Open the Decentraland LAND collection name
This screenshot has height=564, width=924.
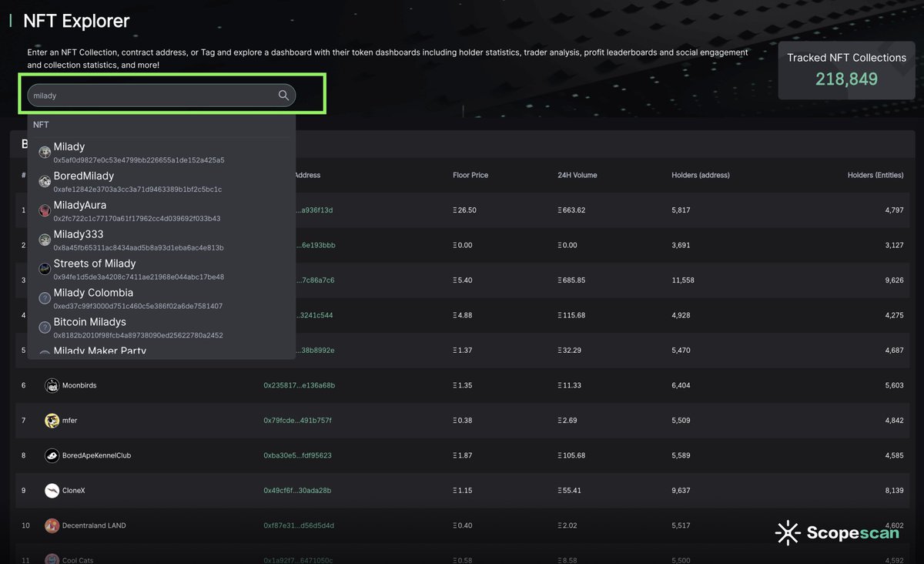[95, 525]
